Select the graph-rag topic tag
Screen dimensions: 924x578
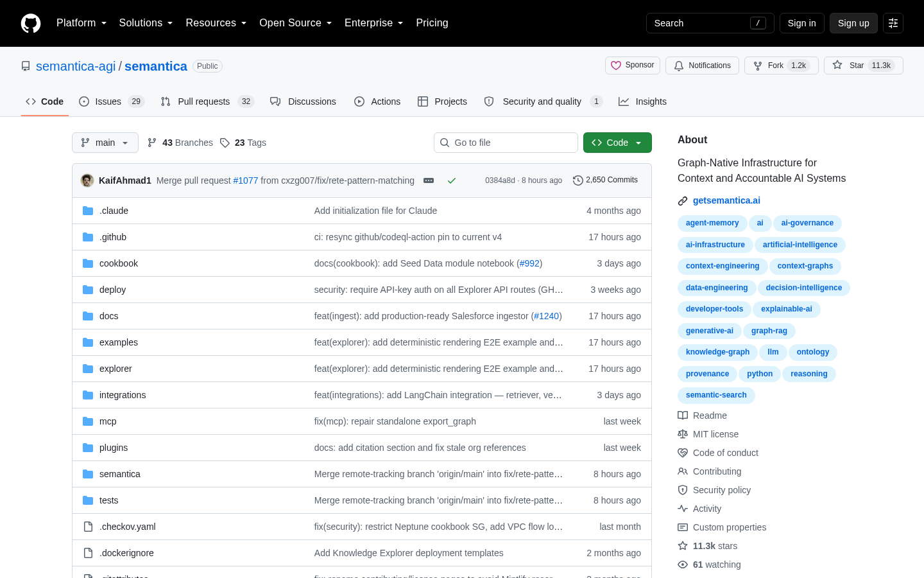(x=769, y=331)
